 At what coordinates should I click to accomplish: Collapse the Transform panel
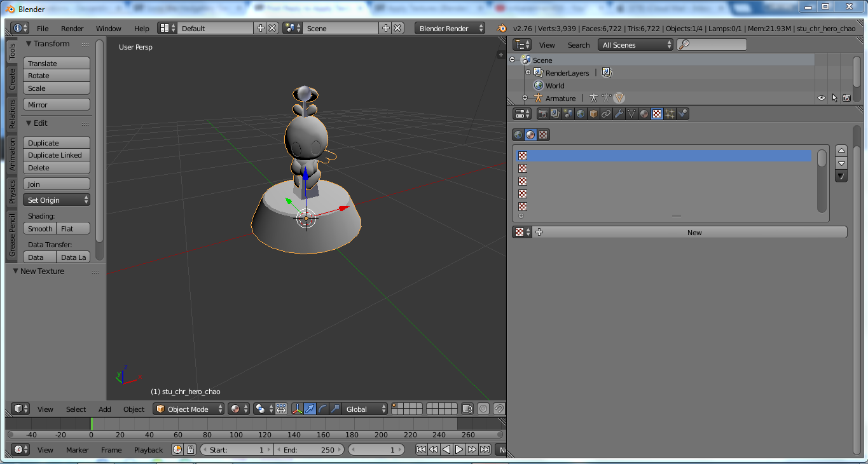pos(29,43)
